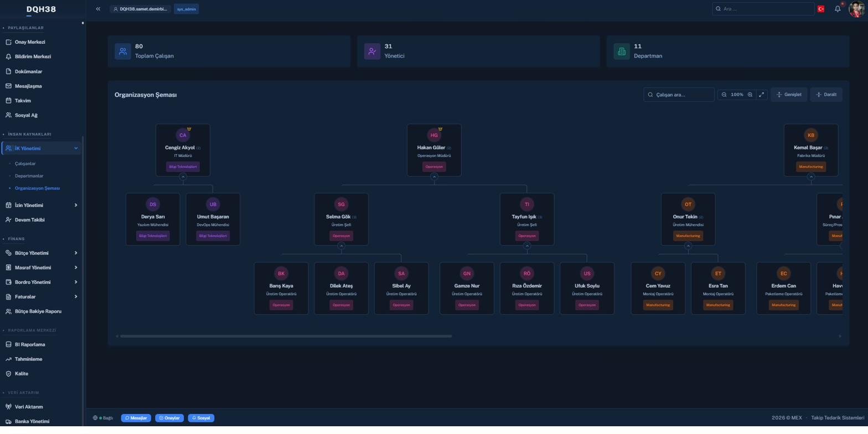This screenshot has width=868, height=434.
Task: Open Çalışanlar submenu item
Action: tap(25, 164)
